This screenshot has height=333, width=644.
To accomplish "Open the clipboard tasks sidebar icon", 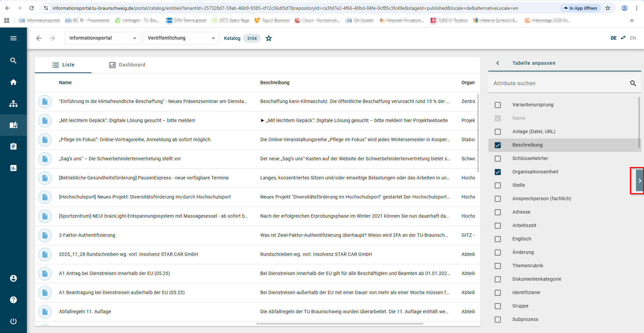I will tap(13, 147).
